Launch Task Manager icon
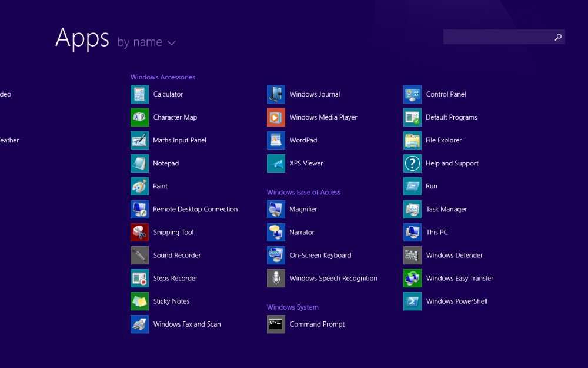The width and height of the screenshot is (588, 368). point(413,209)
